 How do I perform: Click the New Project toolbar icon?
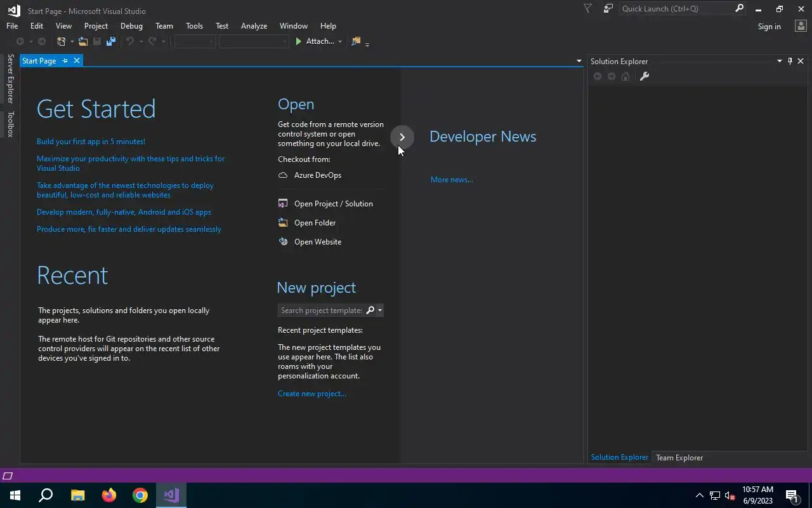coord(62,41)
